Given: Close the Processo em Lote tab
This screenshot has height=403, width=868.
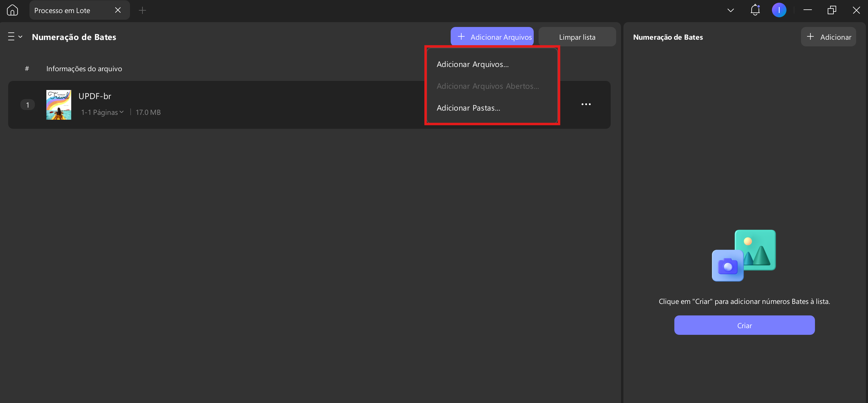Looking at the screenshot, I should (x=118, y=10).
